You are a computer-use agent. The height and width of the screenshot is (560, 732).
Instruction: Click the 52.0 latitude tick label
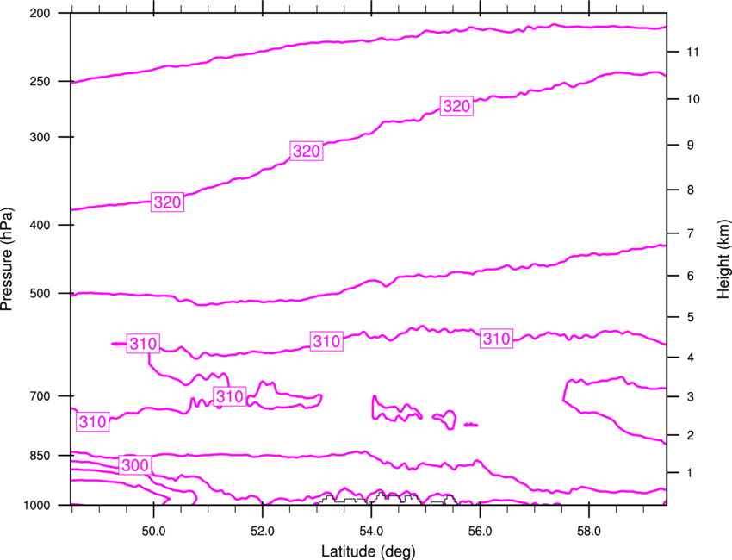(x=263, y=532)
